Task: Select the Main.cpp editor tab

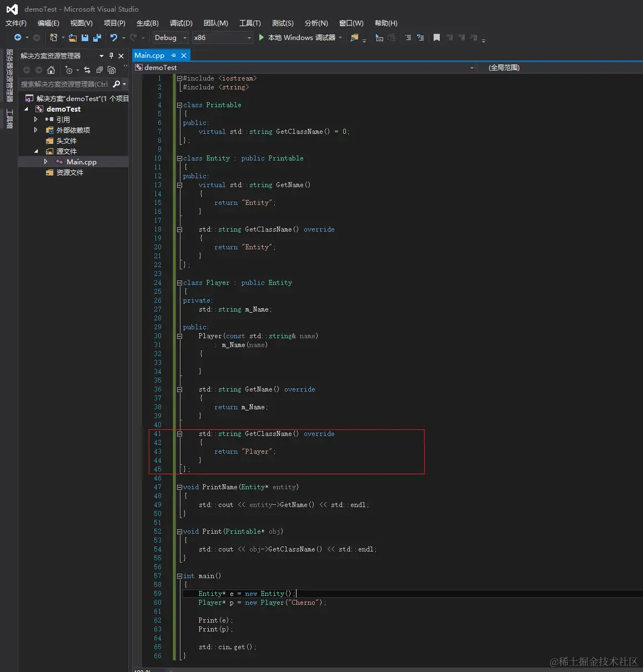Action: point(149,56)
